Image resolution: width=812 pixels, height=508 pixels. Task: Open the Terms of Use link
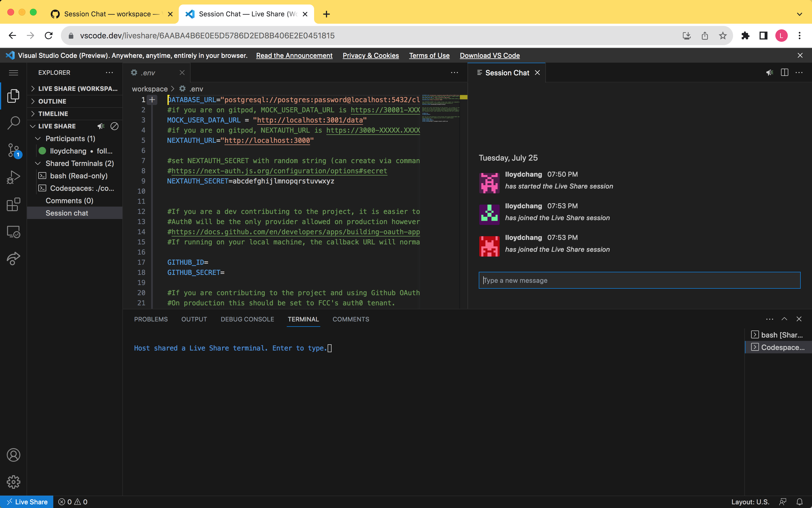[x=429, y=55]
